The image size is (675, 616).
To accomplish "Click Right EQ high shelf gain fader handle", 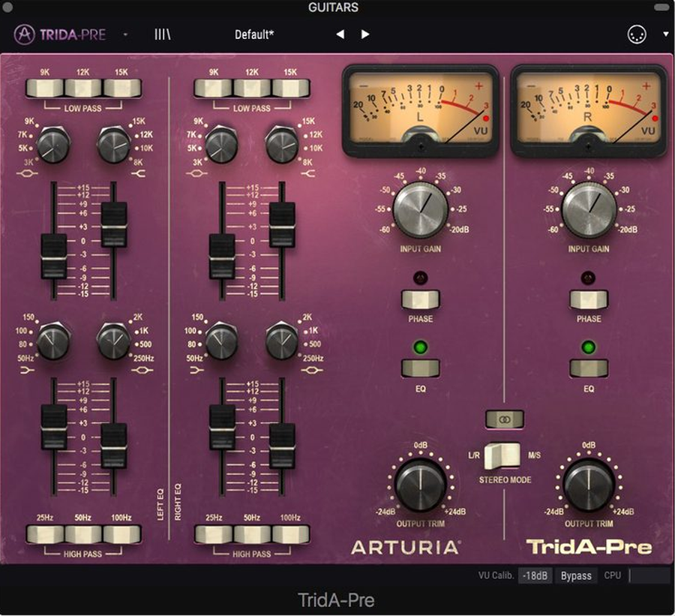I will pos(282,225).
